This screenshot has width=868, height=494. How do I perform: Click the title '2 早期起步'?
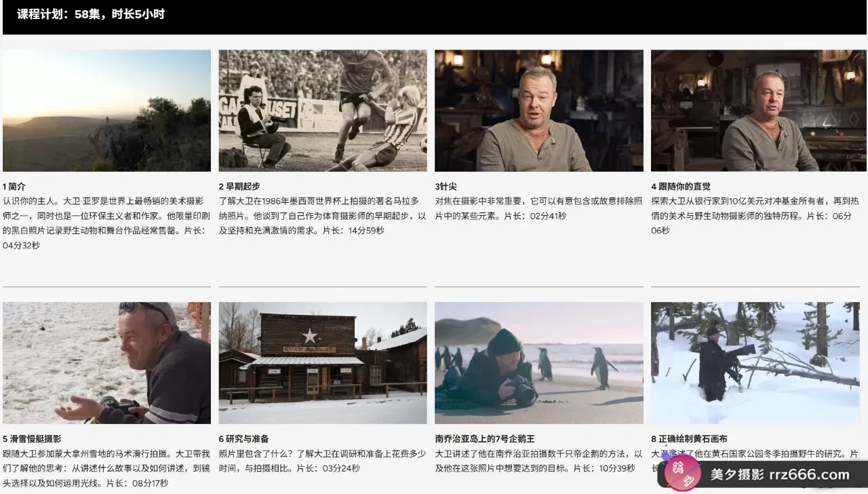(239, 186)
